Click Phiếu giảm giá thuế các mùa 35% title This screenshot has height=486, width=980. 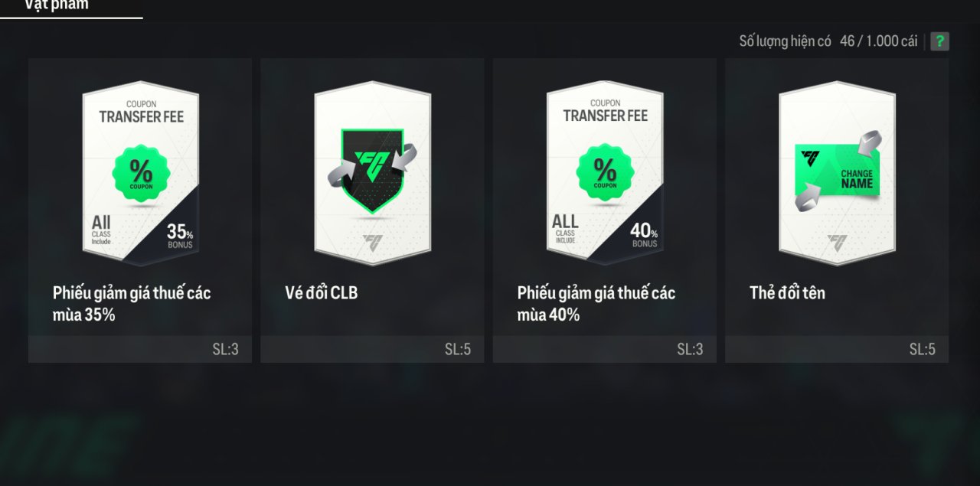coord(132,304)
